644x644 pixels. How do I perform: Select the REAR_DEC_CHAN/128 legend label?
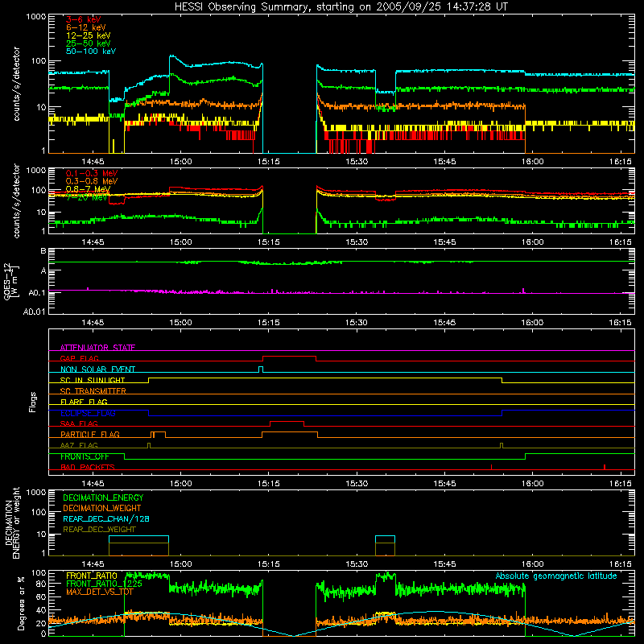(106, 518)
